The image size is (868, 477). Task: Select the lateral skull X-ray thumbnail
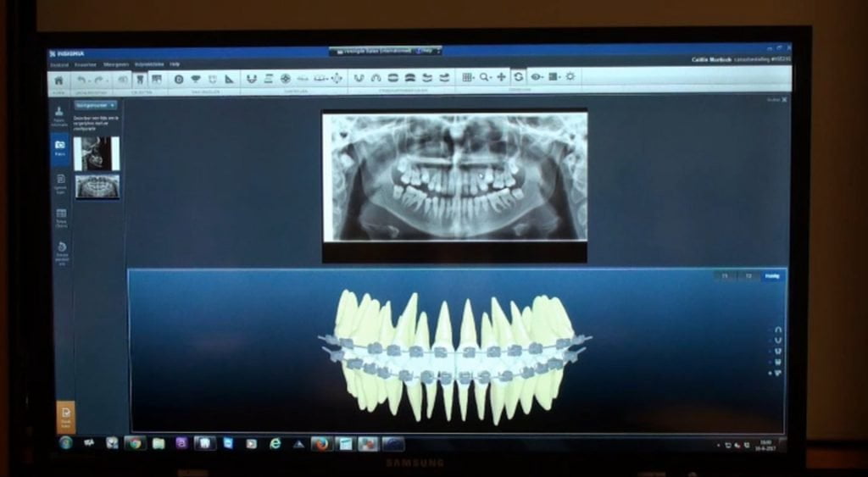tap(97, 154)
